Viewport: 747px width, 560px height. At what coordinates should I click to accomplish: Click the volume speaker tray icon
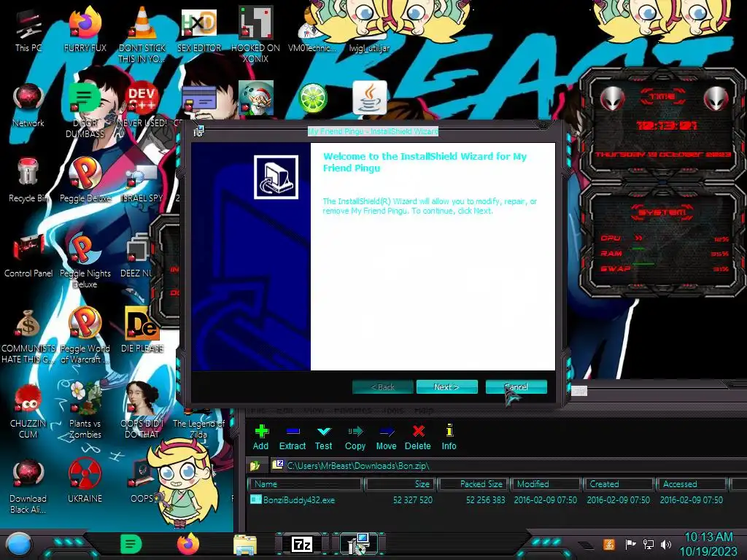click(x=666, y=544)
